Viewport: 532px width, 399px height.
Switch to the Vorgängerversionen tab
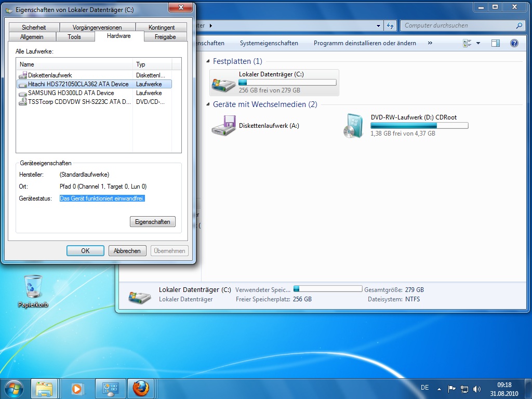(97, 27)
